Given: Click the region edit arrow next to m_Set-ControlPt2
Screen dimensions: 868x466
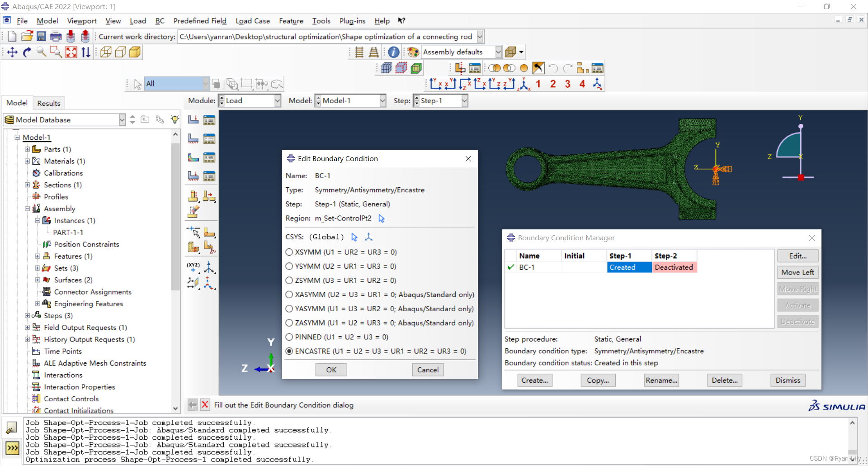Looking at the screenshot, I should click(x=382, y=219).
